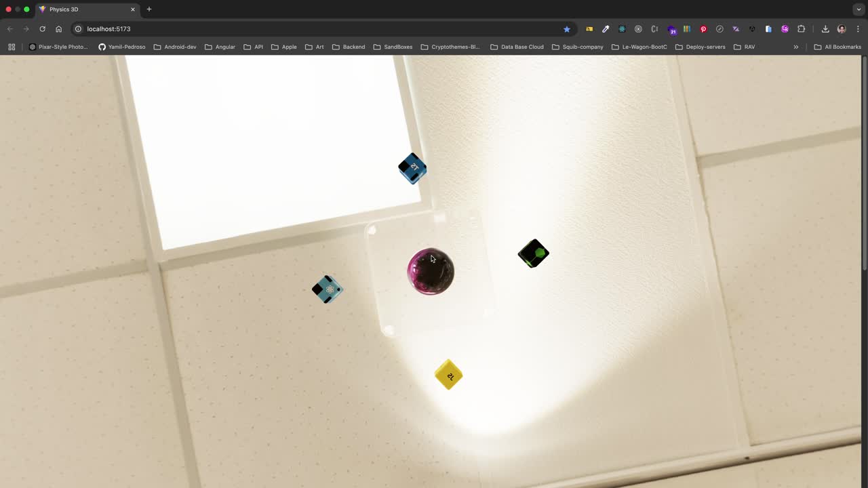Open the All Bookmarks folder
This screenshot has width=868, height=488.
[837, 47]
